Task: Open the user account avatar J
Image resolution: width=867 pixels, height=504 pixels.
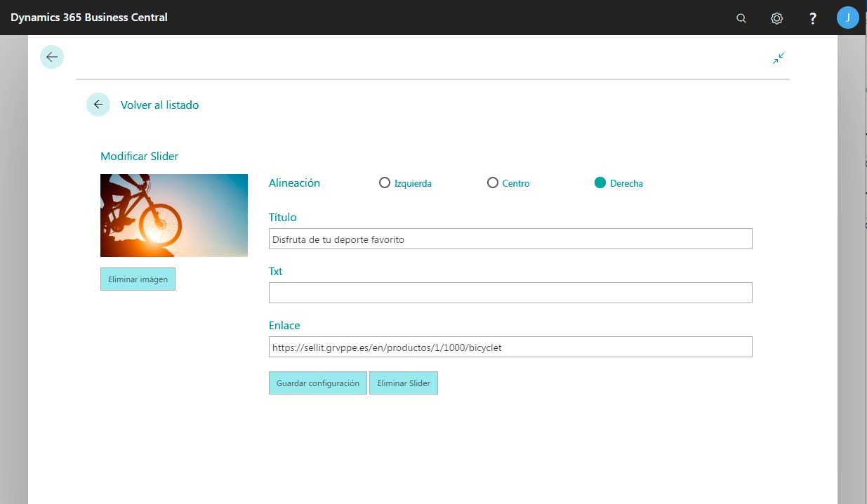Action: pyautogui.click(x=848, y=18)
